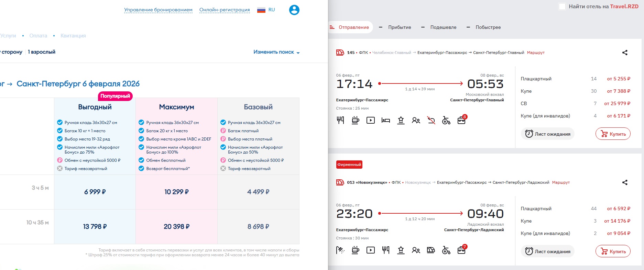Viewport: 644px width, 270px height.
Task: Click the no-pets crossed icon on train 145
Action: [x=431, y=120]
